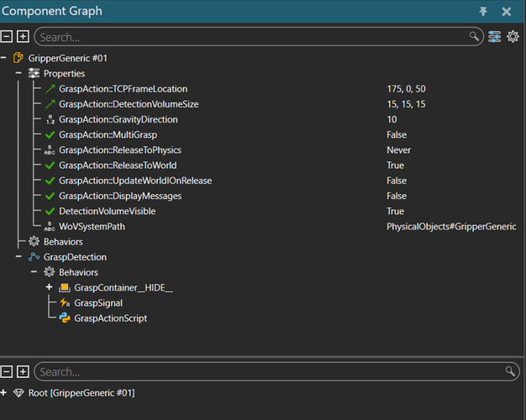The image size is (526, 420).
Task: Click the GripperGeneric #01 component icon
Action: pos(18,58)
